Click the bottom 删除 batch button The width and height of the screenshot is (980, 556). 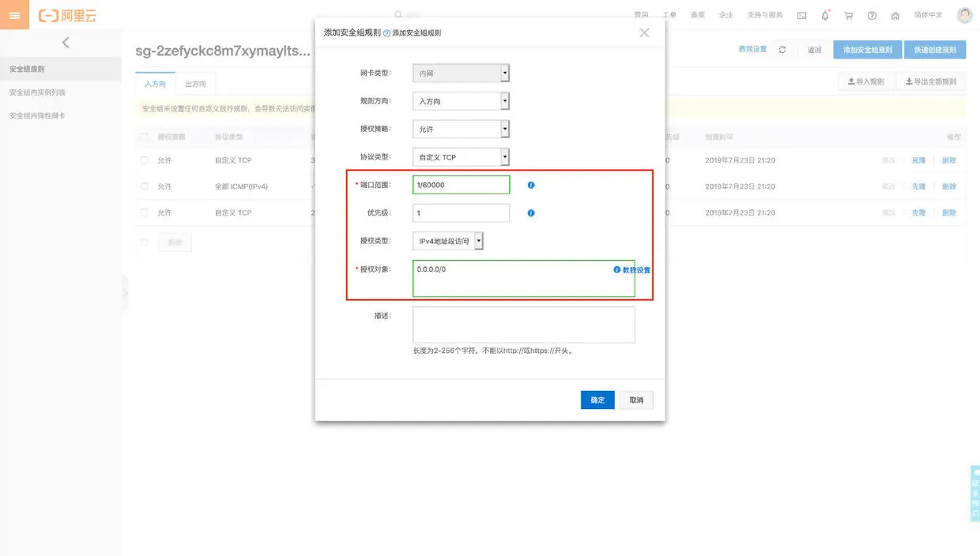coord(175,242)
